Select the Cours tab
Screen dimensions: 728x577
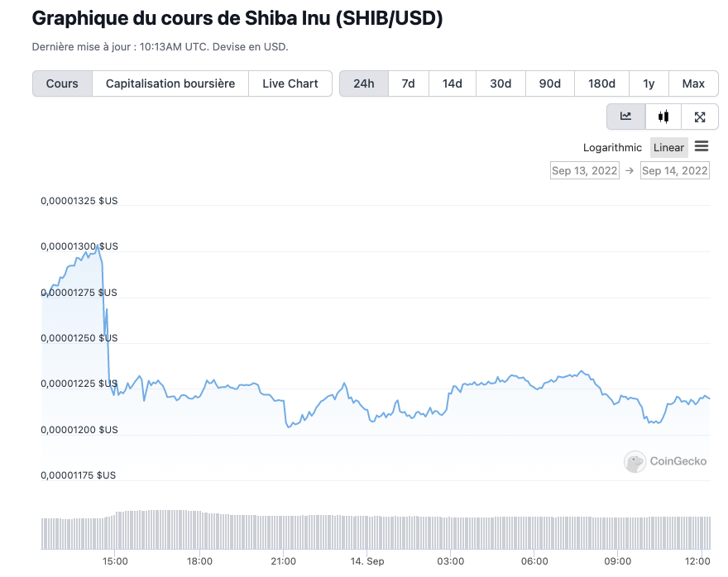62,83
